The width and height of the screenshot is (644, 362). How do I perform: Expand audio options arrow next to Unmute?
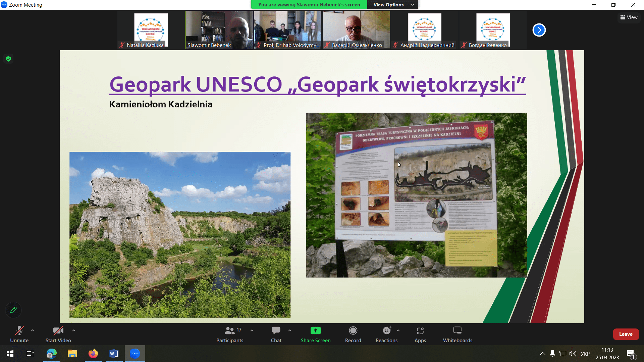33,330
